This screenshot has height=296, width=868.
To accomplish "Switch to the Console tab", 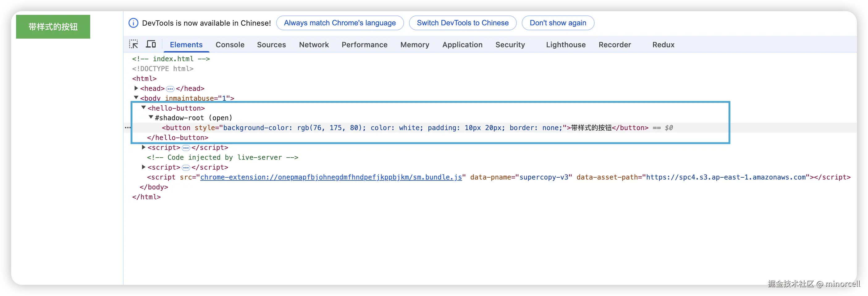I will click(230, 44).
